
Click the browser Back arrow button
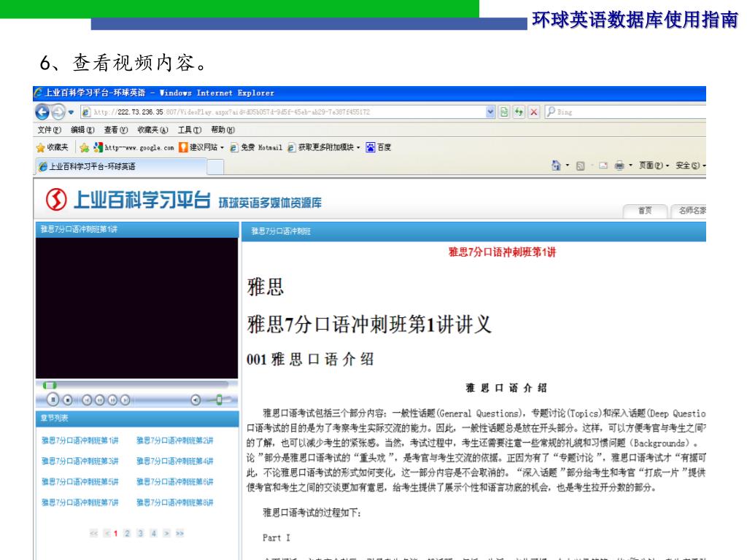click(x=42, y=112)
